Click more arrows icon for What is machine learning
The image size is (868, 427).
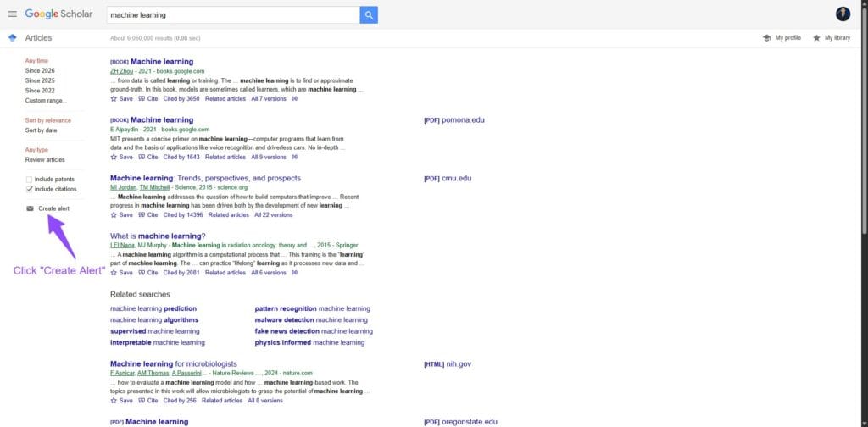point(295,273)
